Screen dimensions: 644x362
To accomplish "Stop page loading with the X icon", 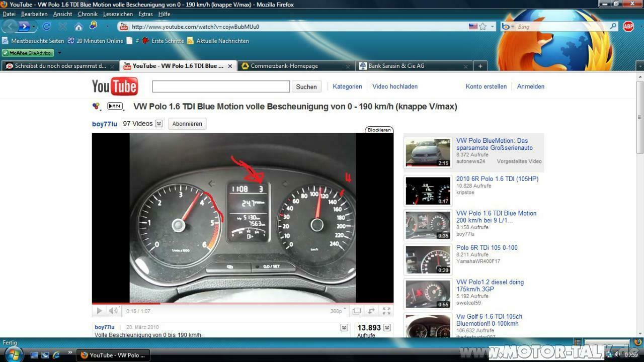I will pos(62,26).
